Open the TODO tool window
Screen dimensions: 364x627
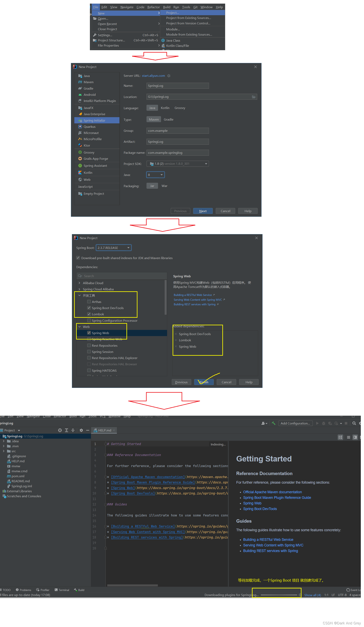tap(5, 590)
